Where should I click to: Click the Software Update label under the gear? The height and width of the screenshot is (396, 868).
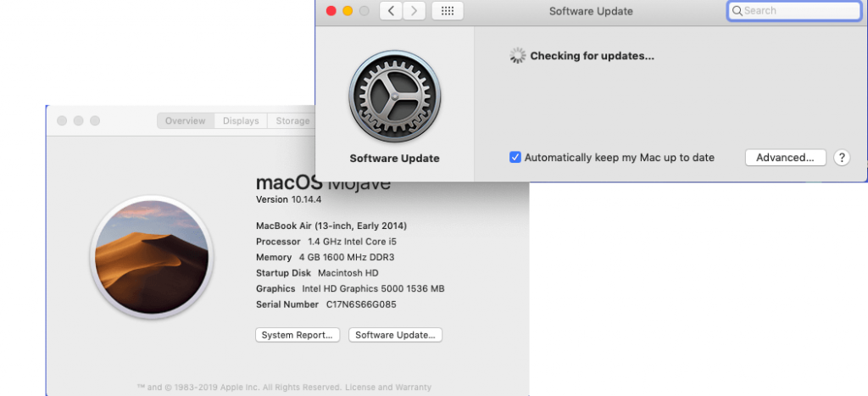click(x=395, y=159)
